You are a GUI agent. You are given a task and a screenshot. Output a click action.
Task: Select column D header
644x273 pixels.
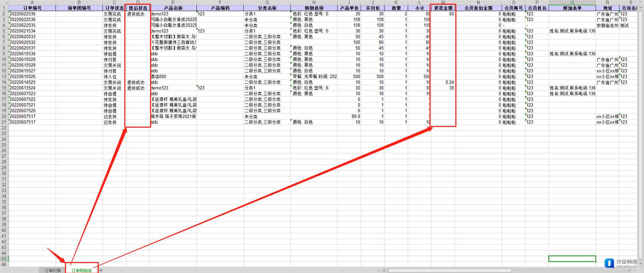click(x=138, y=2)
